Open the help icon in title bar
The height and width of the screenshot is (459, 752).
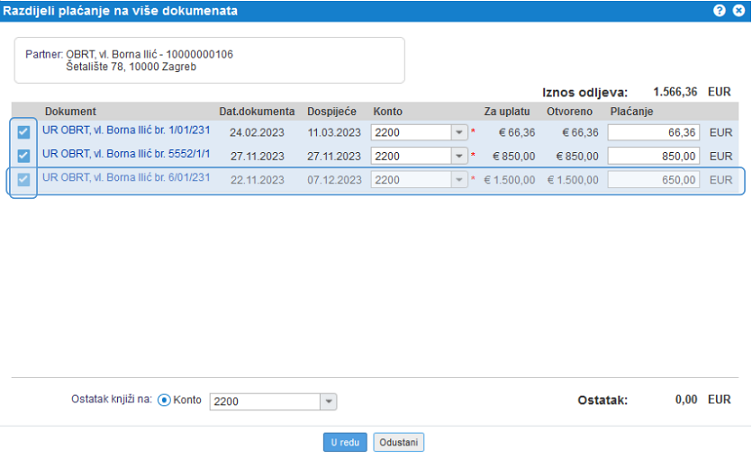pos(719,10)
